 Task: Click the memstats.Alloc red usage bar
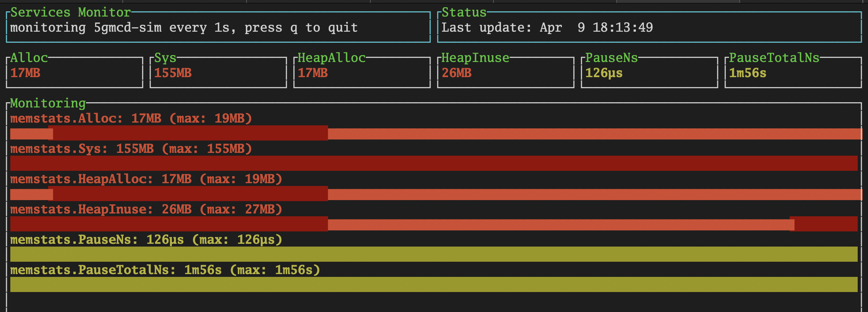click(436, 133)
